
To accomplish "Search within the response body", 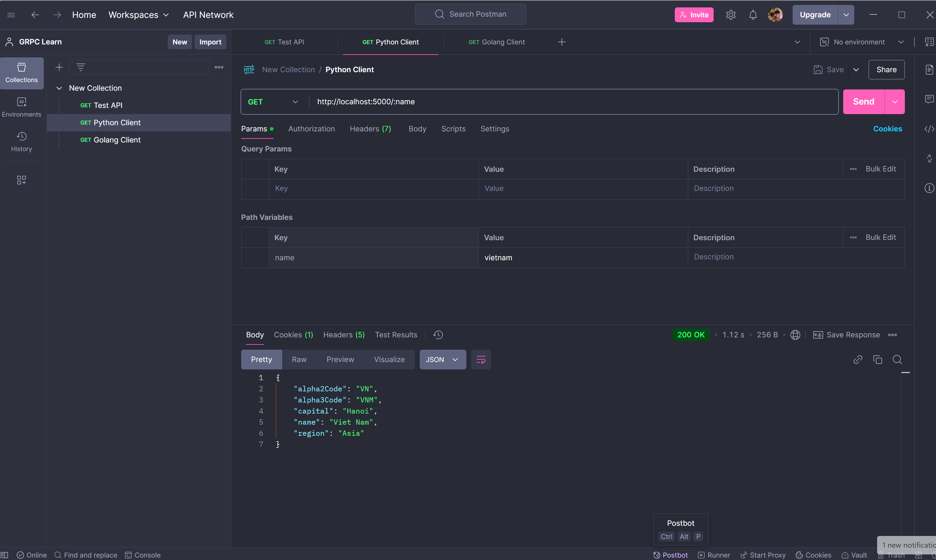I will pyautogui.click(x=897, y=360).
